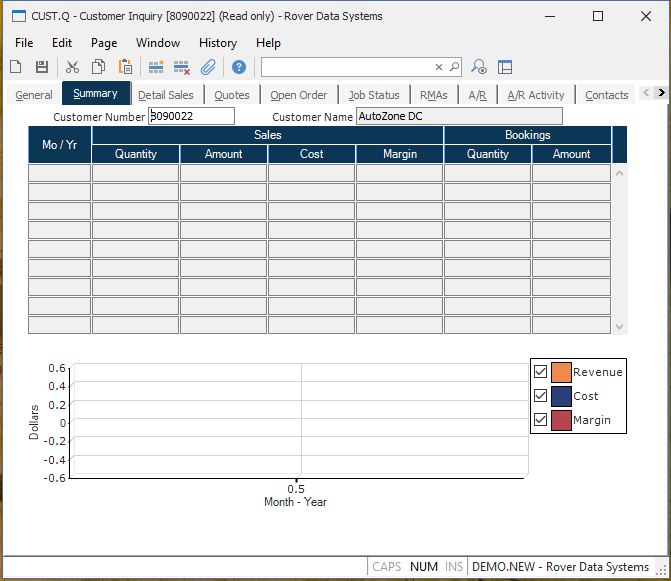Open the History menu
The image size is (671, 581).
[x=217, y=43]
